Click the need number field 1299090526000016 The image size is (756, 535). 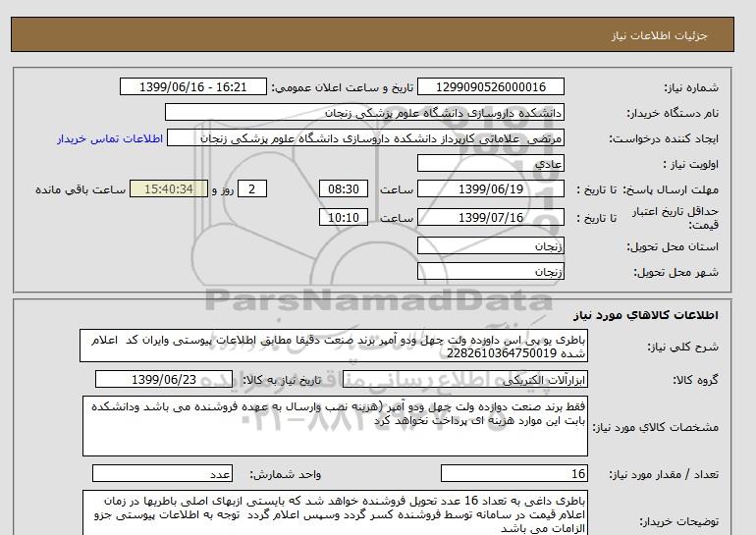click(490, 86)
